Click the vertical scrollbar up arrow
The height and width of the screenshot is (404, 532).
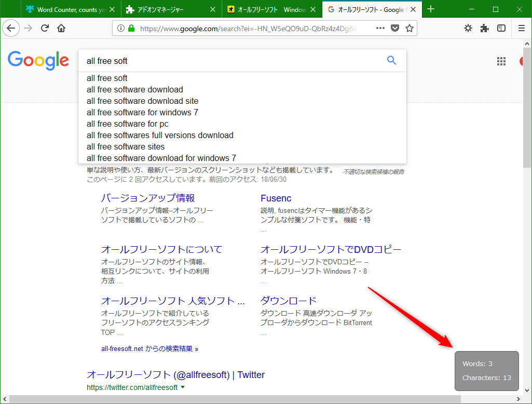click(527, 44)
